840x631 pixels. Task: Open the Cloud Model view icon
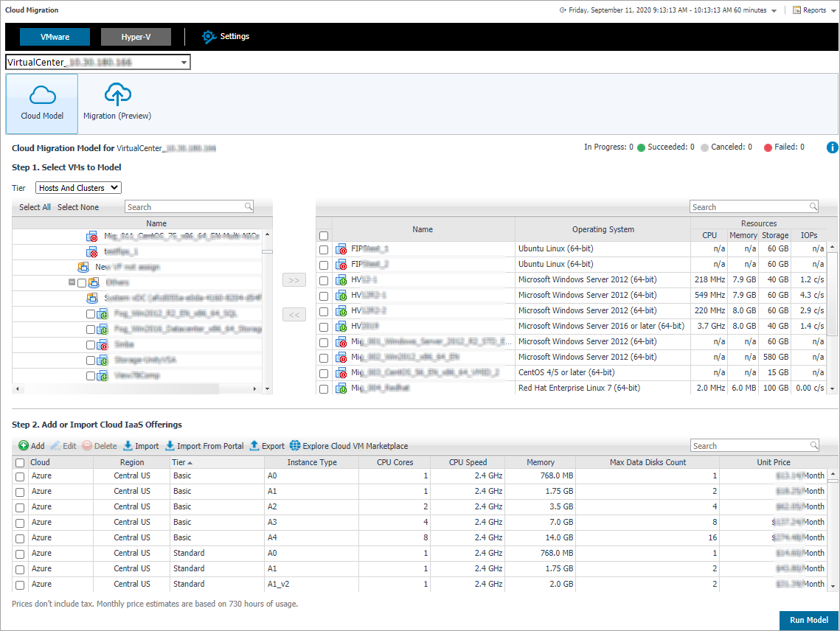click(x=42, y=95)
